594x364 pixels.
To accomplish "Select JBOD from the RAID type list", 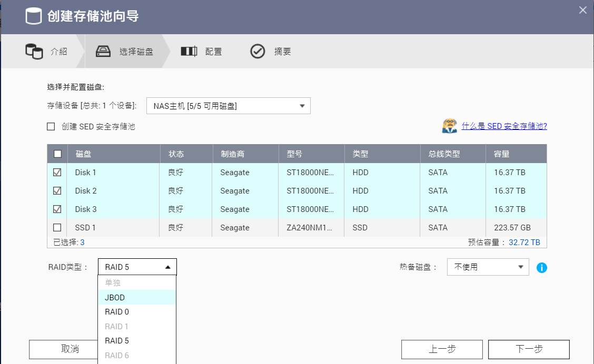I will [x=115, y=298].
